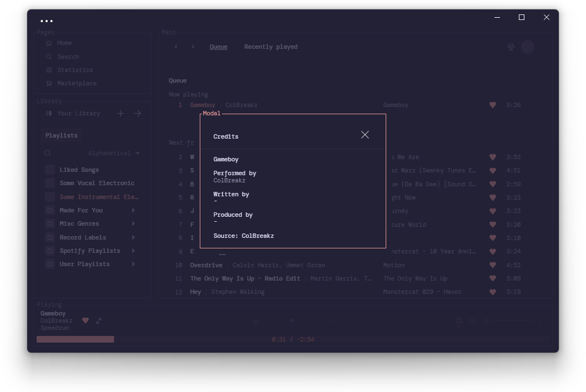Open the three-dots app menu
Image resolution: width=586 pixels, height=392 pixels.
coord(47,21)
